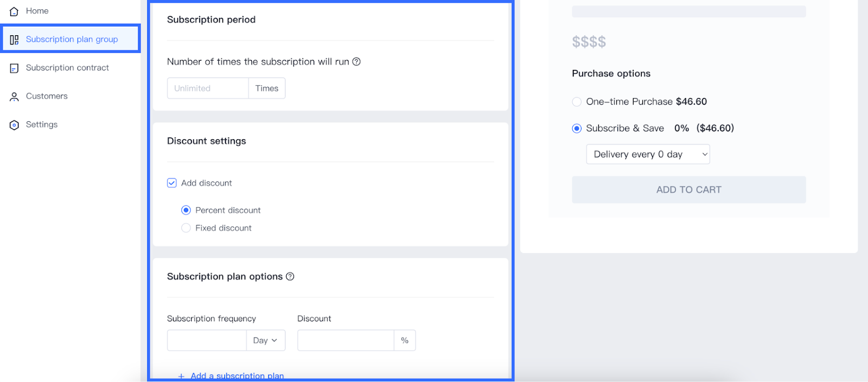Click help icon beside subscription run times

pyautogui.click(x=356, y=62)
